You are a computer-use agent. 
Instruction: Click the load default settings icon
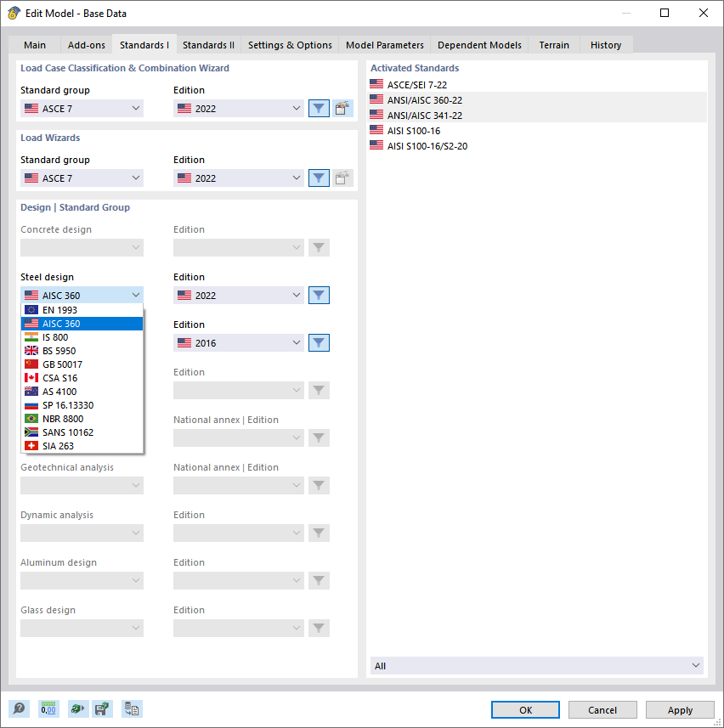tap(77, 709)
